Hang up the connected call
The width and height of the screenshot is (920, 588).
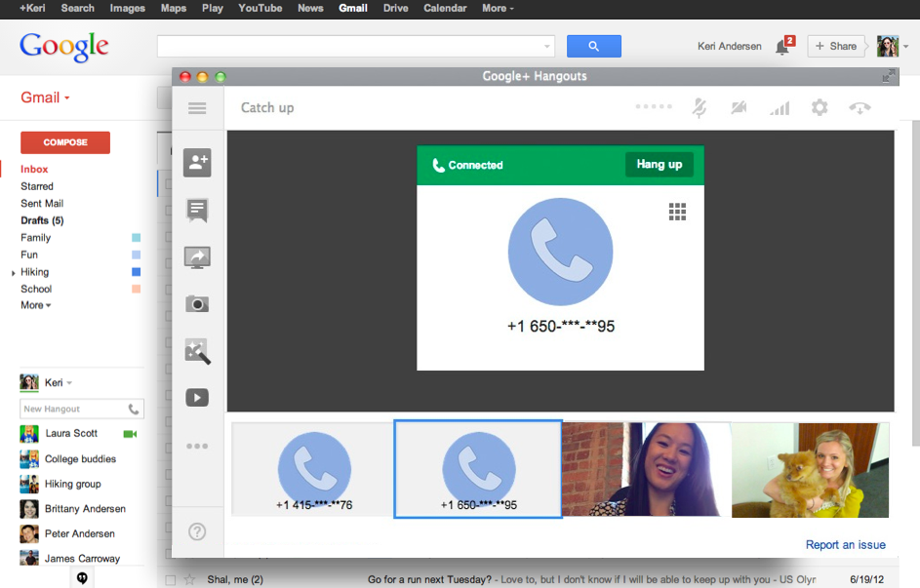pos(659,165)
